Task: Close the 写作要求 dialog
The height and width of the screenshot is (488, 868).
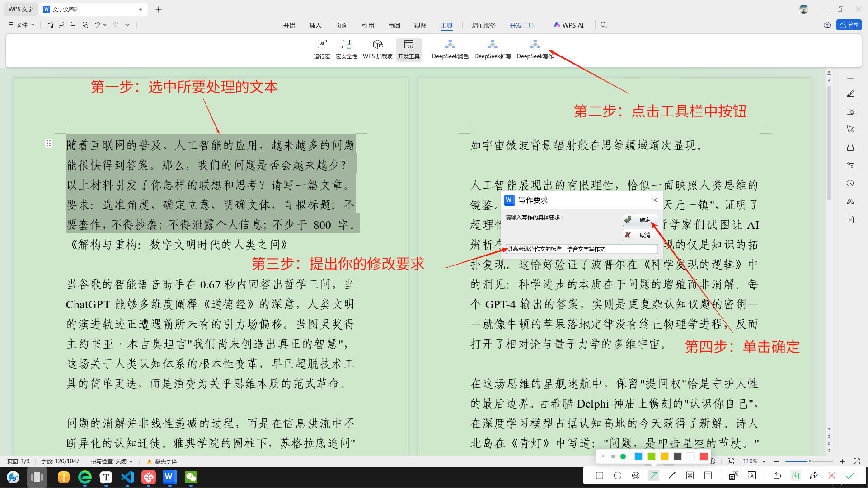Action: 655,200
